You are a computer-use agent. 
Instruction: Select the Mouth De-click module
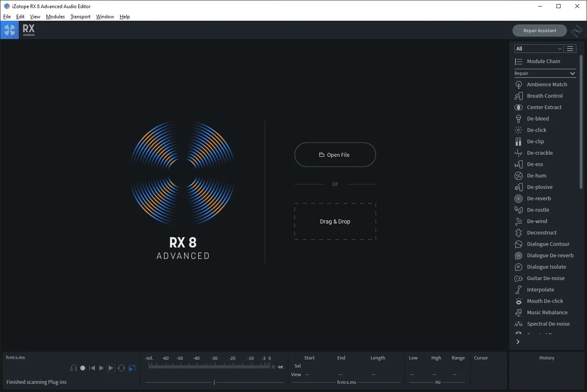pos(545,301)
